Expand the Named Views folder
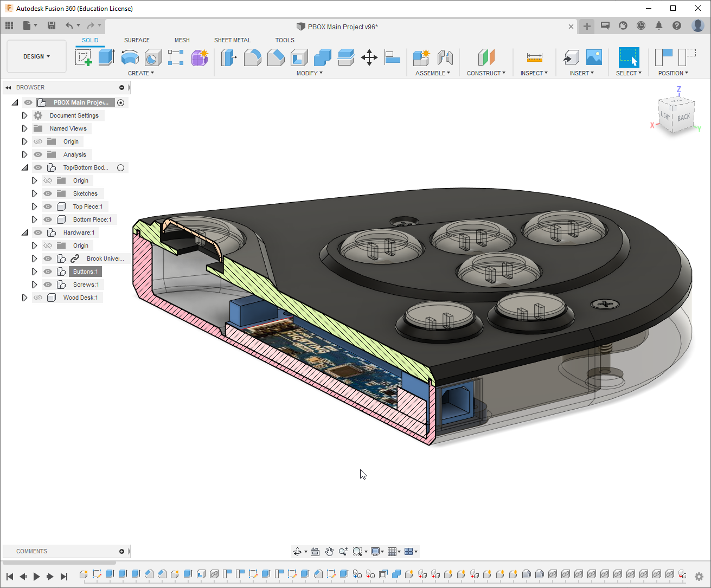 tap(24, 128)
